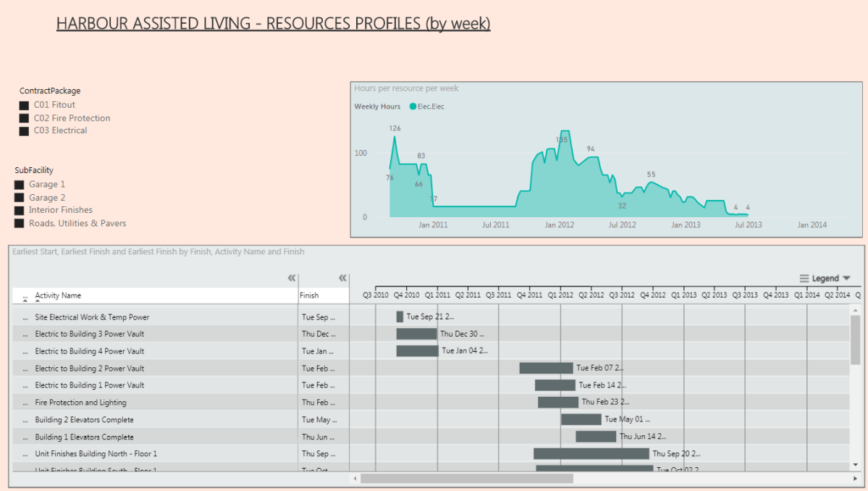Click the Finish column header
The image size is (868, 491).
click(x=309, y=295)
